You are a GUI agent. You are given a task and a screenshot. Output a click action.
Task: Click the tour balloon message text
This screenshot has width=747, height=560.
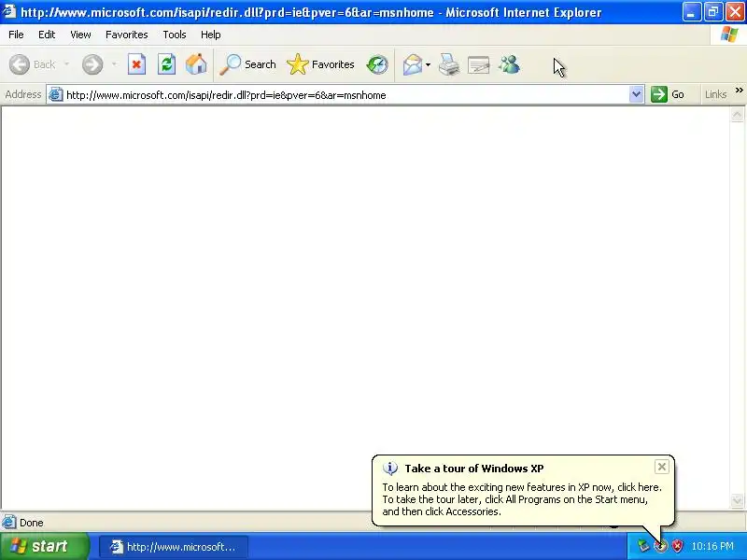(522, 499)
